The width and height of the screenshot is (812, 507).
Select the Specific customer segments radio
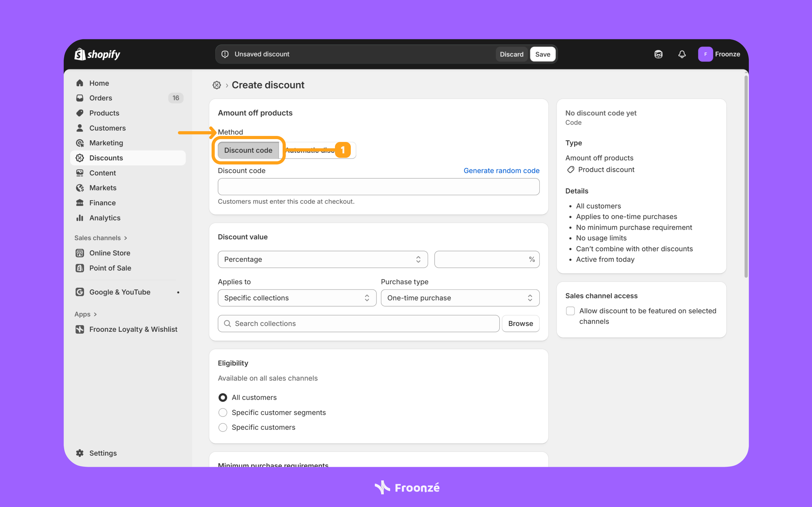coord(223,413)
